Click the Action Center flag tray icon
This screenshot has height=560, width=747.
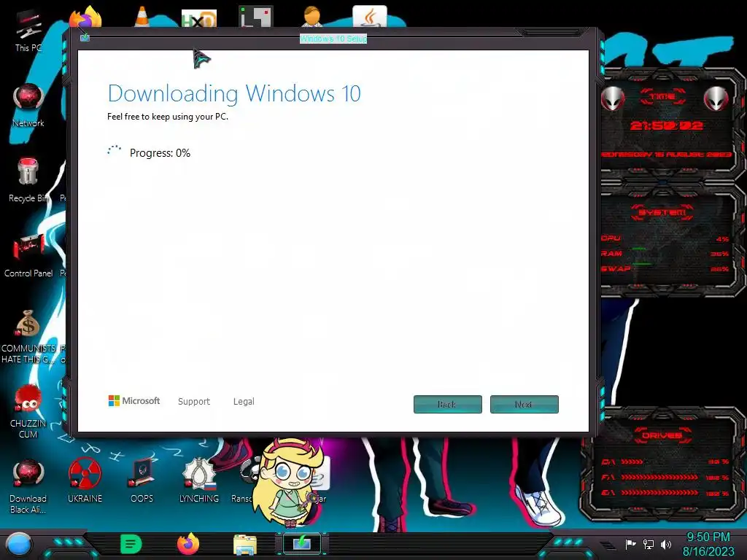click(x=631, y=544)
